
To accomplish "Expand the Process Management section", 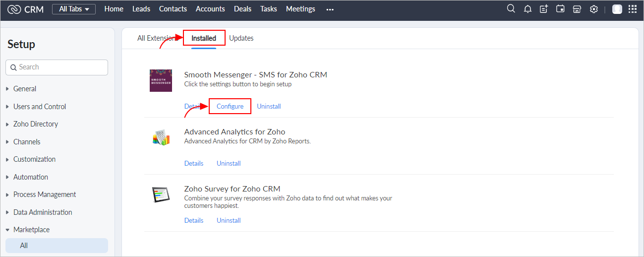I will (41, 194).
